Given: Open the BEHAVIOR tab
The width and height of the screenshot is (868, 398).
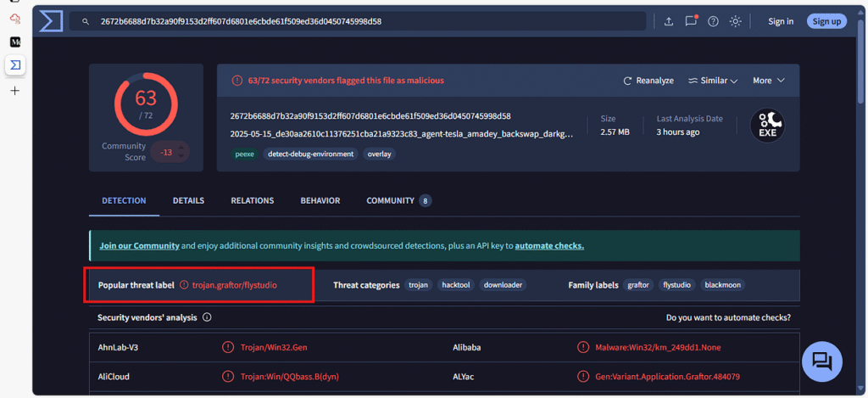Looking at the screenshot, I should coord(320,200).
